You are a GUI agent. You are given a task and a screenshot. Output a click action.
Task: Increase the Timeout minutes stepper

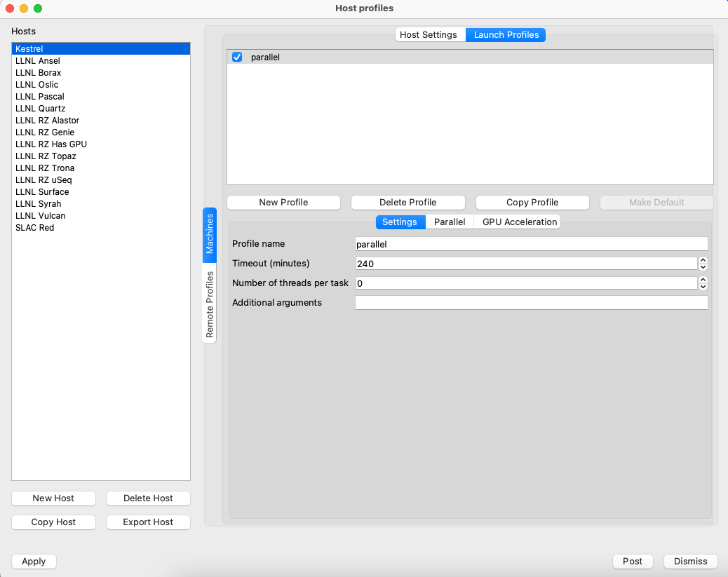[703, 260]
